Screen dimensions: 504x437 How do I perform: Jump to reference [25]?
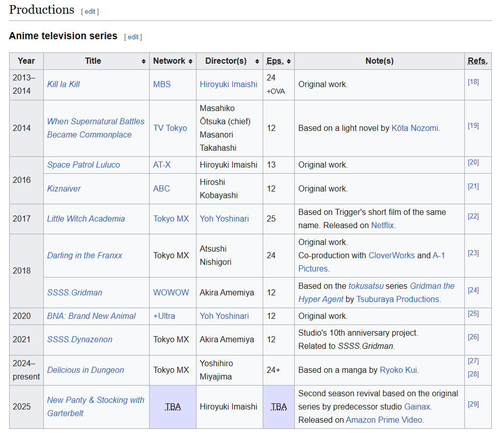tap(473, 314)
